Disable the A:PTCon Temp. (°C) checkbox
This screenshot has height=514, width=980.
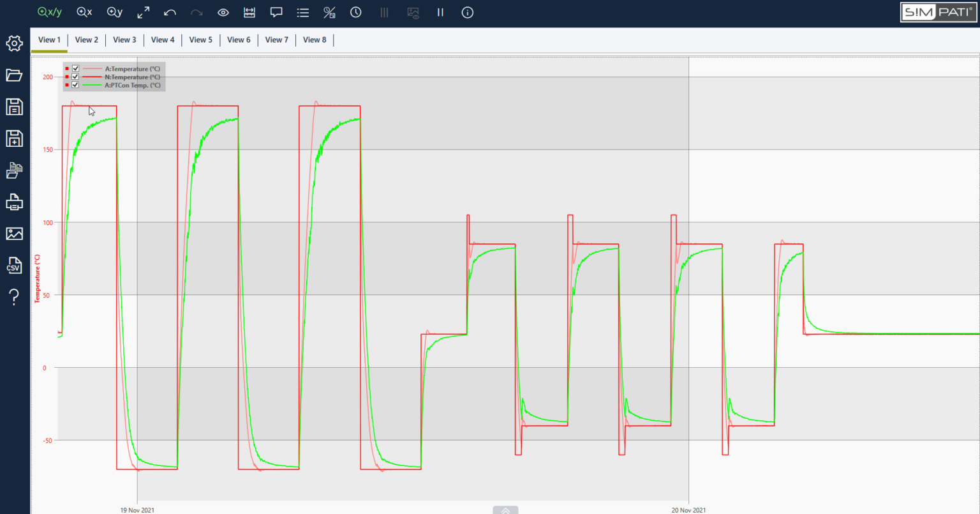pyautogui.click(x=75, y=85)
